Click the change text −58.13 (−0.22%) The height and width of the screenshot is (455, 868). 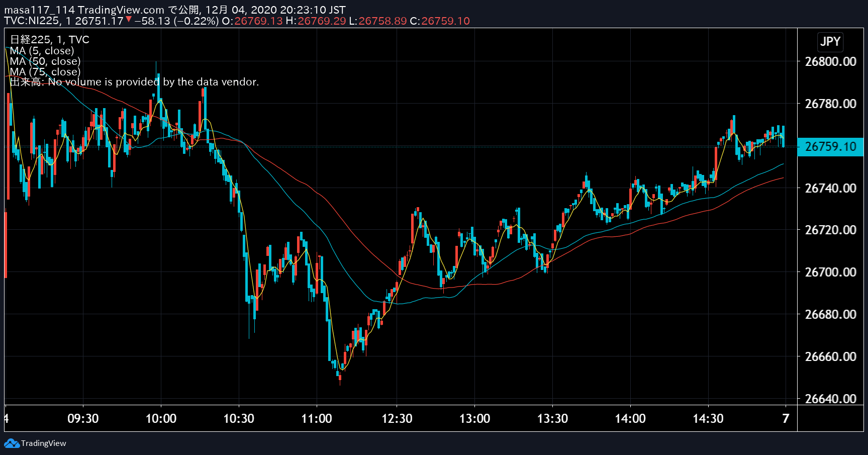coord(176,21)
